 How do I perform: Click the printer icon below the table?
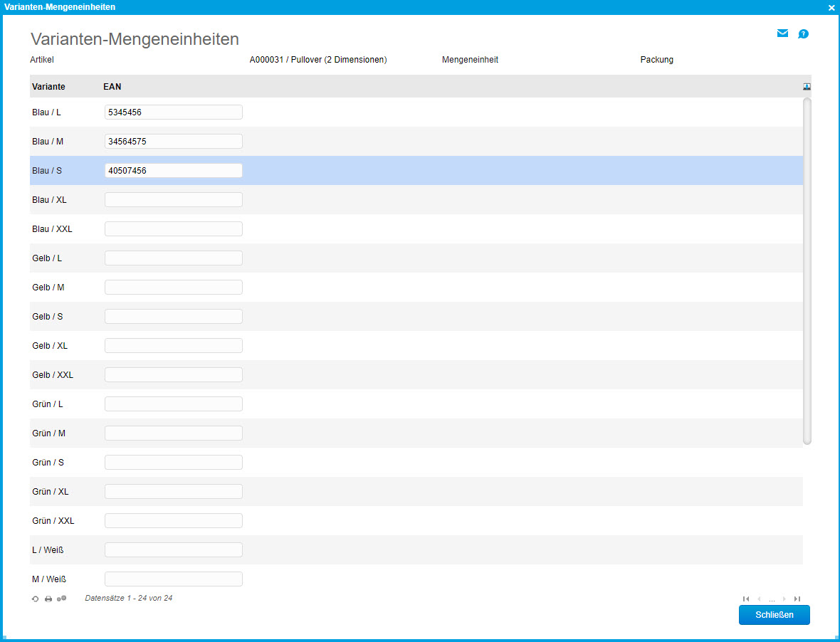tap(48, 599)
